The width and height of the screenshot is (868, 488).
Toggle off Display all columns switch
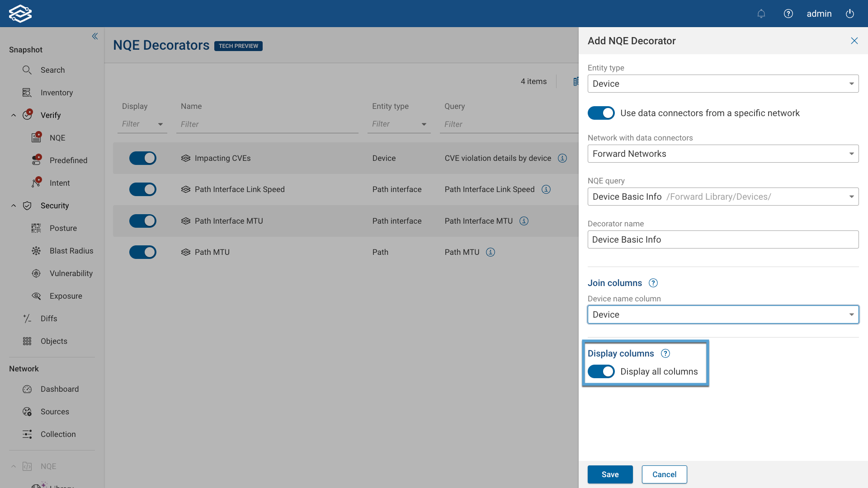pos(601,371)
